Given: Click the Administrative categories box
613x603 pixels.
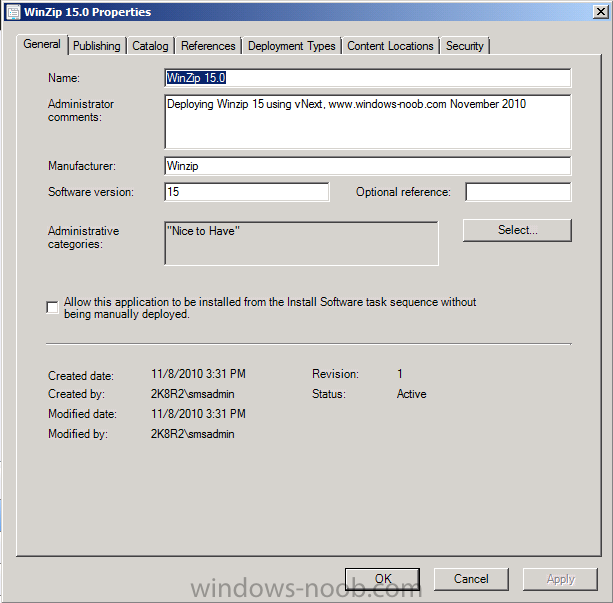Looking at the screenshot, I should (301, 243).
